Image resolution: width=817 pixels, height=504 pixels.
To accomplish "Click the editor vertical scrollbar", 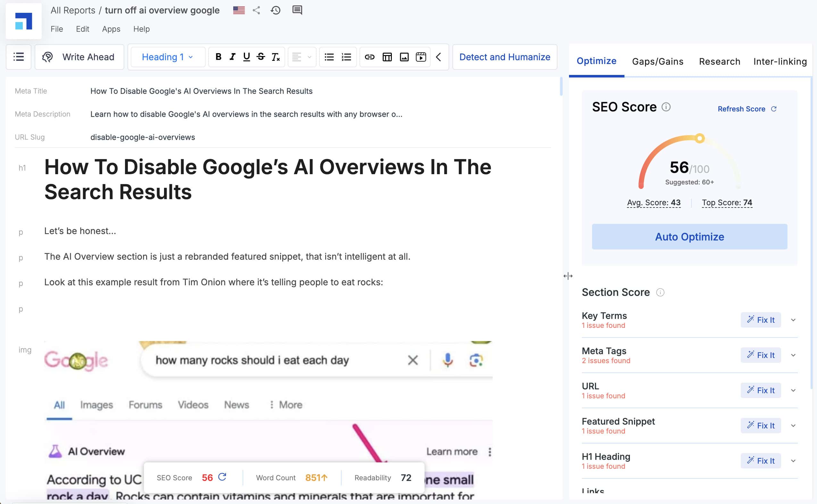I will click(x=561, y=86).
